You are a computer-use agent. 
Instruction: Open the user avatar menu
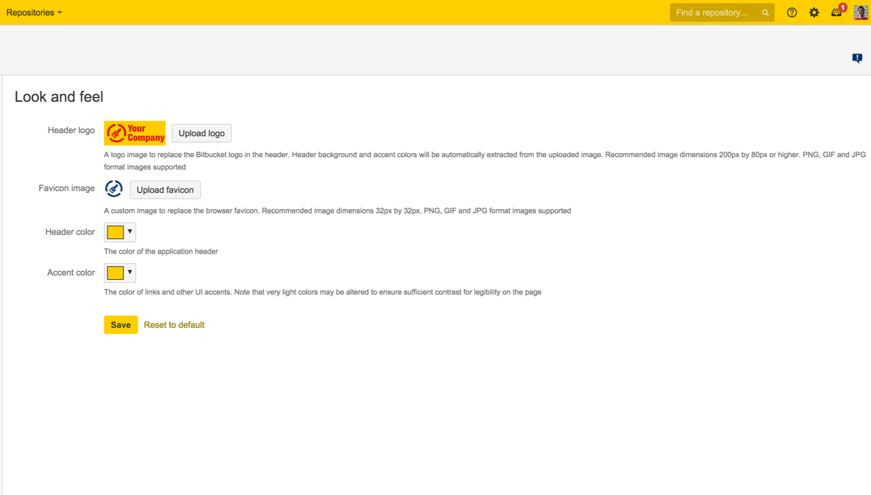point(861,12)
